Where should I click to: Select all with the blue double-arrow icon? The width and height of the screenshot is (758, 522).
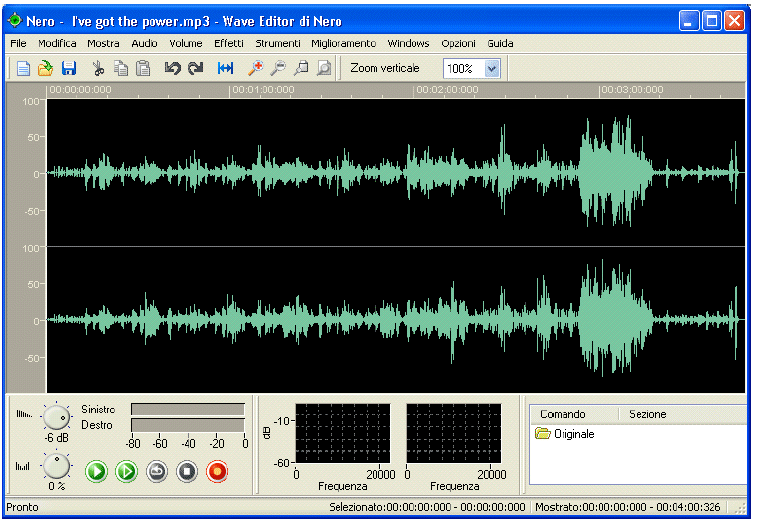[x=225, y=69]
